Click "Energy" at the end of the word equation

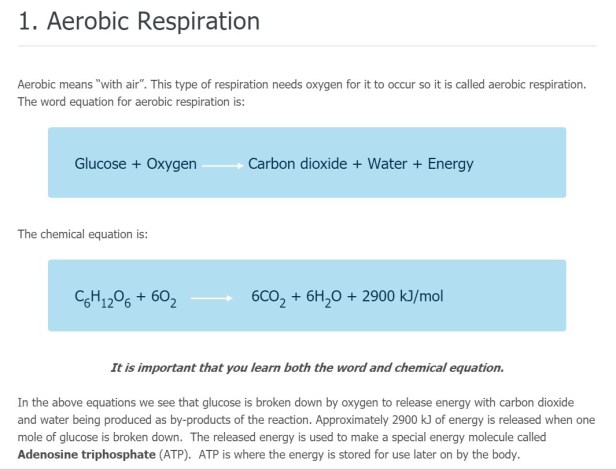coord(450,164)
